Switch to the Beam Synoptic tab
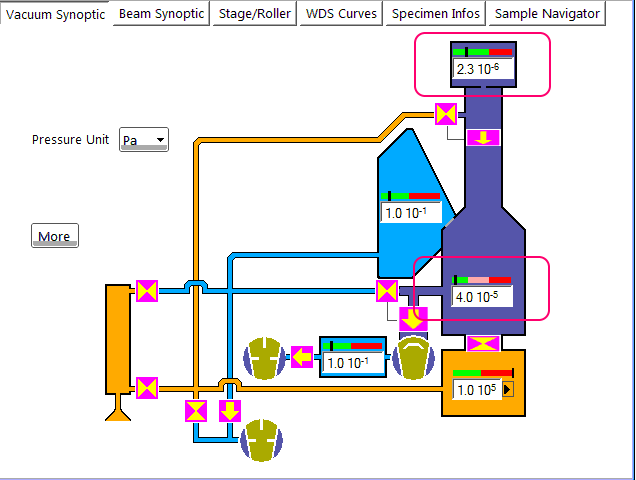 click(x=161, y=14)
